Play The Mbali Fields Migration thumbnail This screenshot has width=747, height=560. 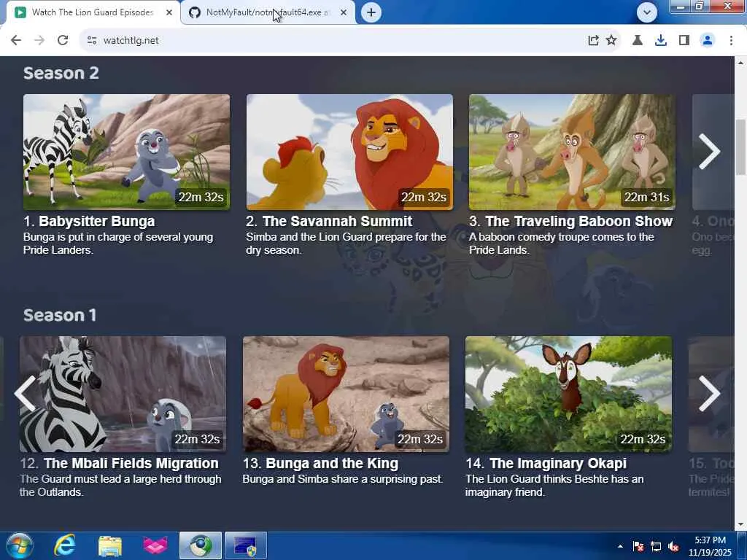123,394
